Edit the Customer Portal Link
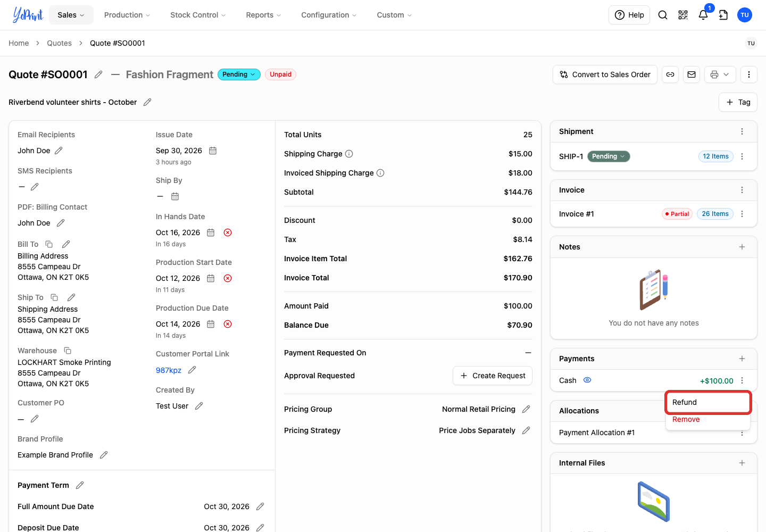This screenshot has width=766, height=532. point(192,370)
